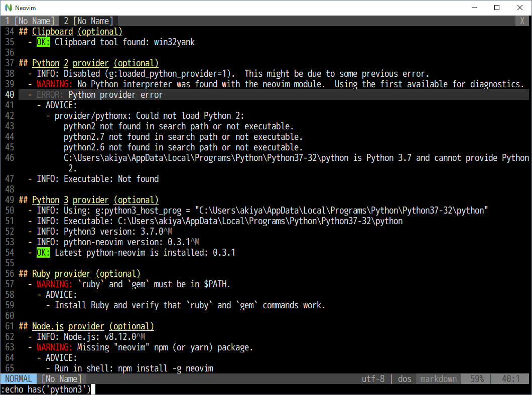The width and height of the screenshot is (532, 395).
Task: Switch to first [No Name] tab
Action: [30, 21]
